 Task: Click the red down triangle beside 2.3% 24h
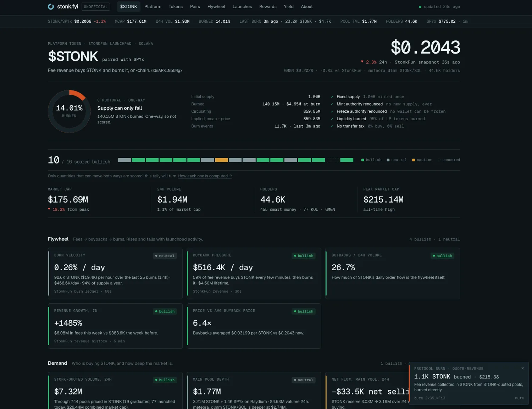coord(362,62)
